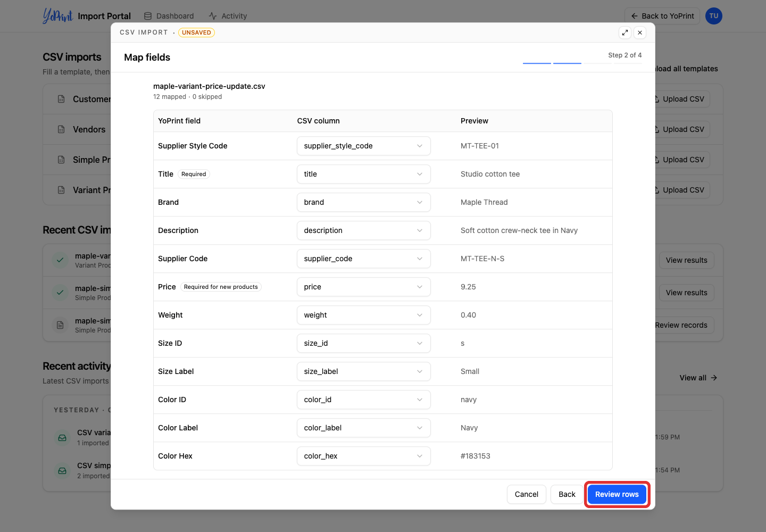
Task: Click Upload CSV for Customer row
Action: [x=683, y=99]
